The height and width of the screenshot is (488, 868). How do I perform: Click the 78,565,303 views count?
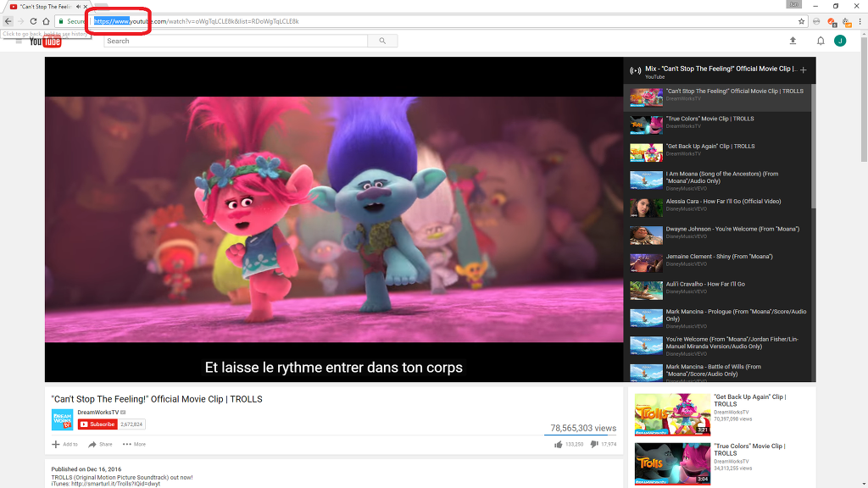pyautogui.click(x=583, y=428)
